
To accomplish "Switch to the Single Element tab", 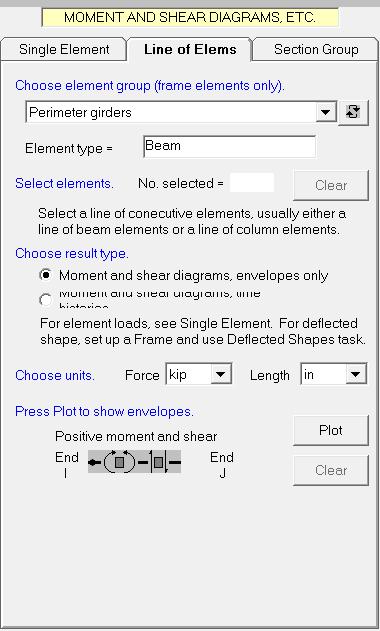I will click(x=64, y=49).
